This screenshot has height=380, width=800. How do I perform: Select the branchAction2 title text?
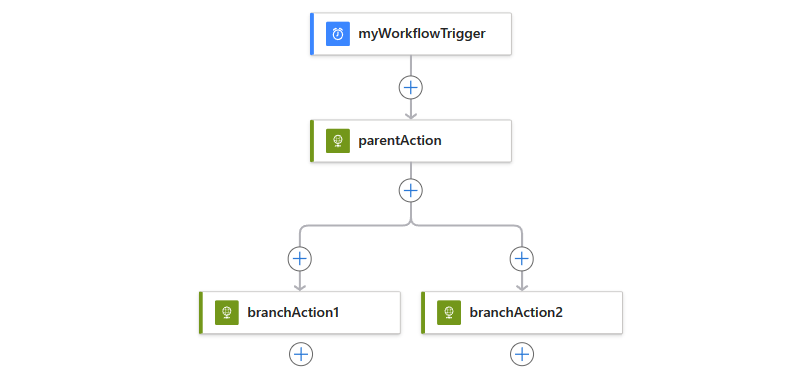tap(516, 313)
